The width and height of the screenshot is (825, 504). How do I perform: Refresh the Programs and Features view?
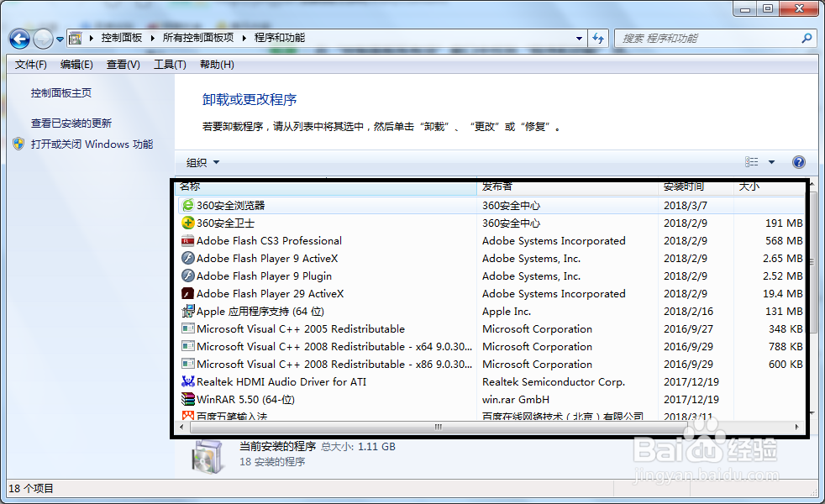[598, 38]
